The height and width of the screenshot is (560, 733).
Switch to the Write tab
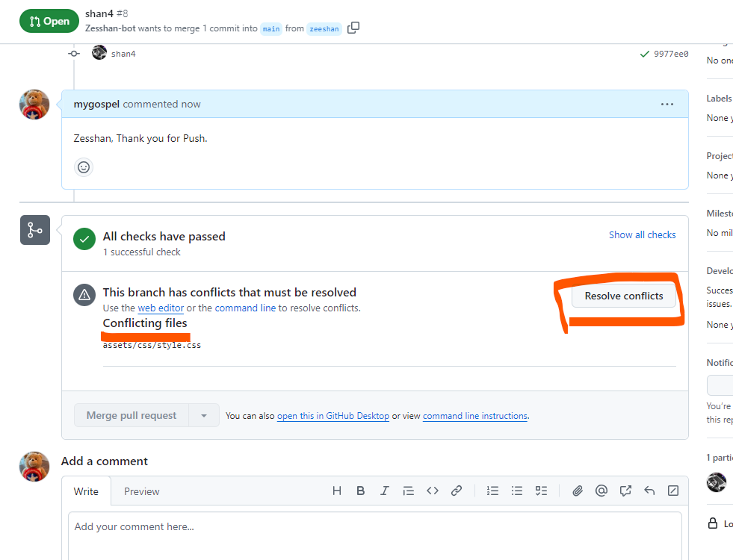click(86, 491)
